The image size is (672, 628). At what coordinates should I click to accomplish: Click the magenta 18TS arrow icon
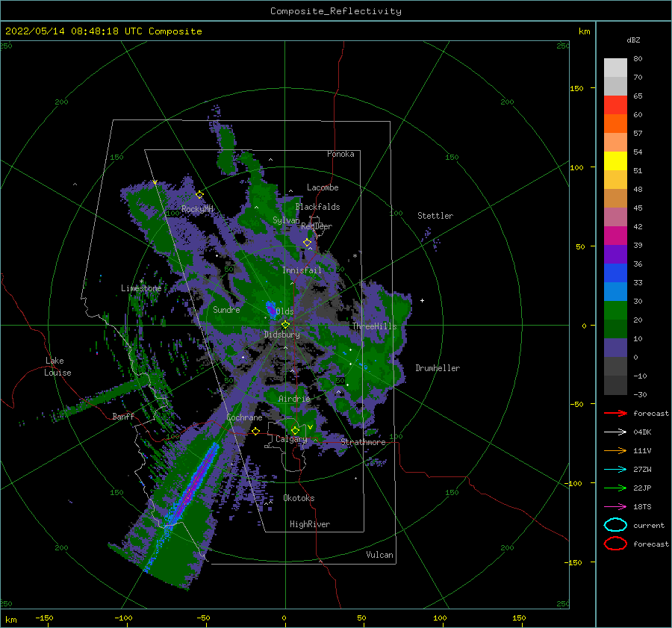[615, 507]
